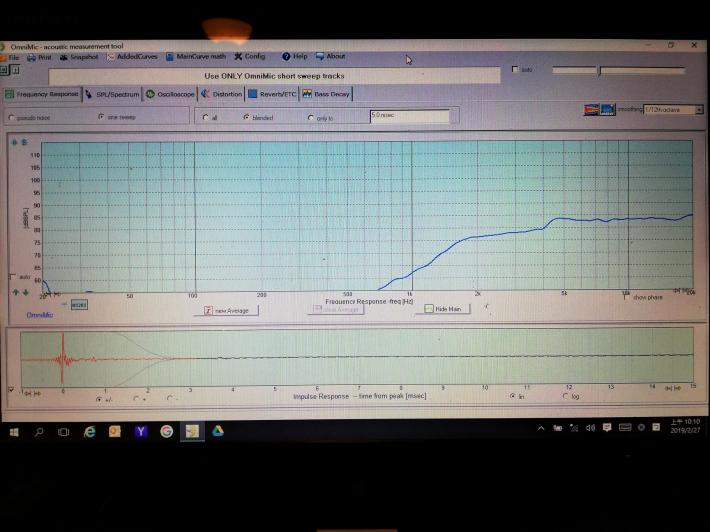710x532 pixels.
Task: Click the new Average button
Action: 226,310
